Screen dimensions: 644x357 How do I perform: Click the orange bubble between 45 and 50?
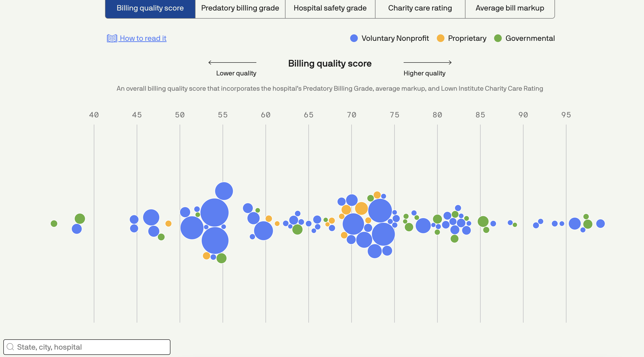point(169,224)
